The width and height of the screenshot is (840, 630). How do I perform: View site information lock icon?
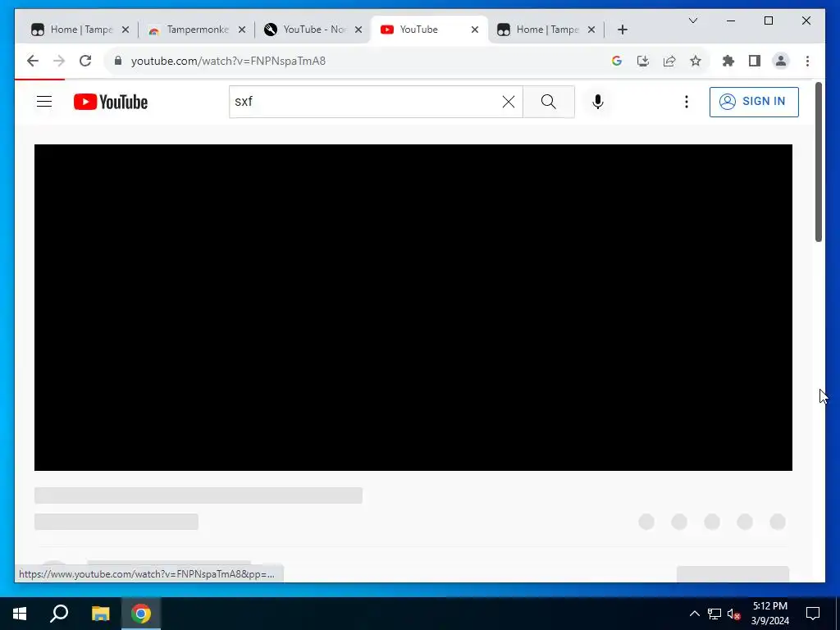pos(118,61)
